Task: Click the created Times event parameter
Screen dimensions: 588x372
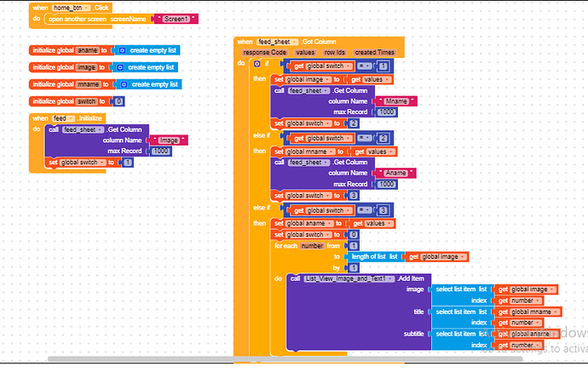Action: [374, 52]
